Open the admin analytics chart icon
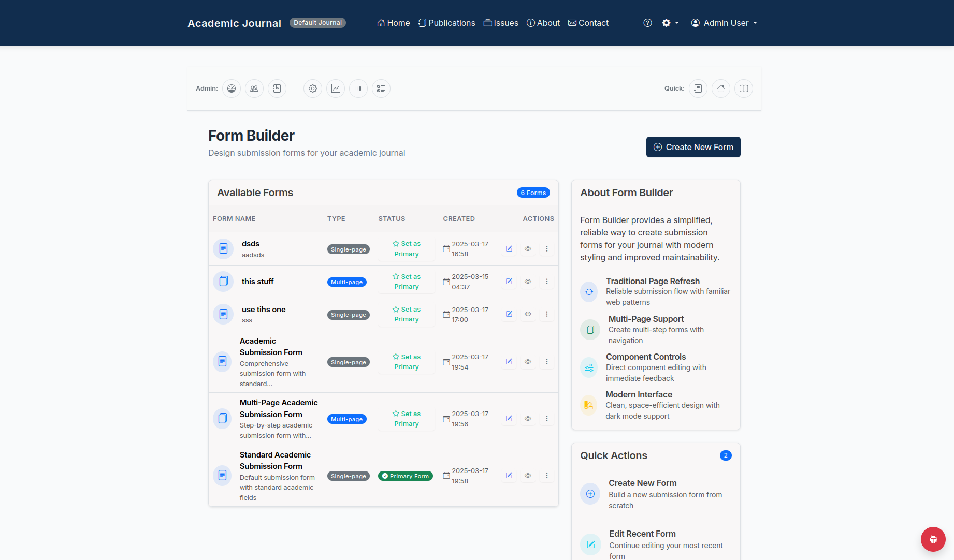954x560 pixels. click(336, 89)
